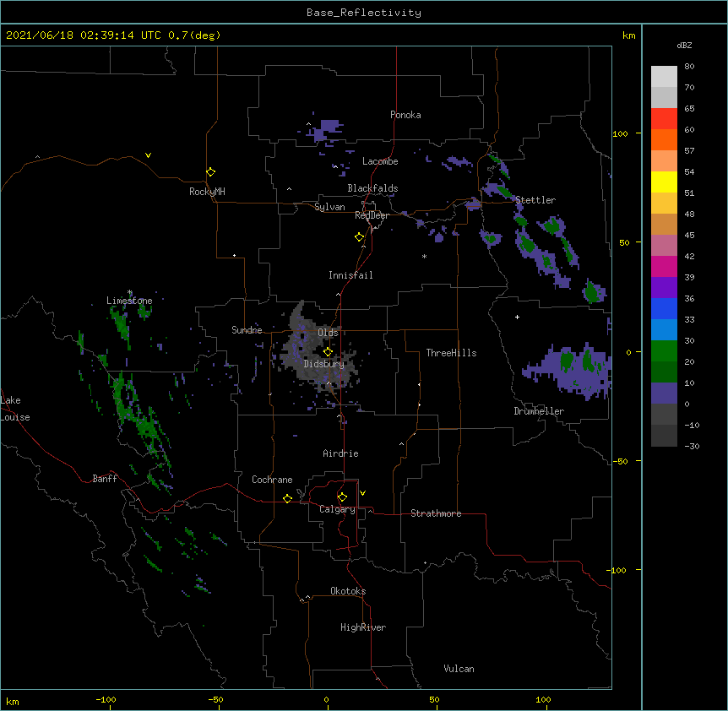Click the -50 tick on the bottom axis
728x711 pixels.
pyautogui.click(x=215, y=699)
